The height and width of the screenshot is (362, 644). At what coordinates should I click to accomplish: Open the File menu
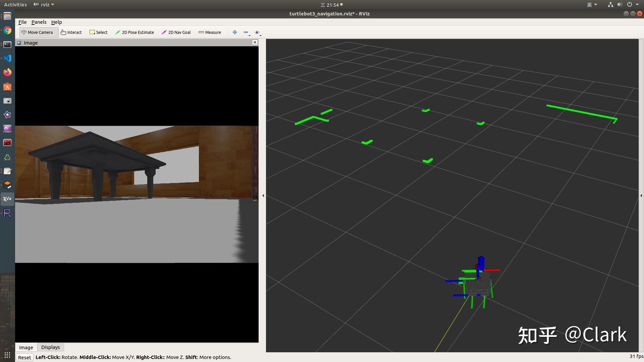pos(22,22)
